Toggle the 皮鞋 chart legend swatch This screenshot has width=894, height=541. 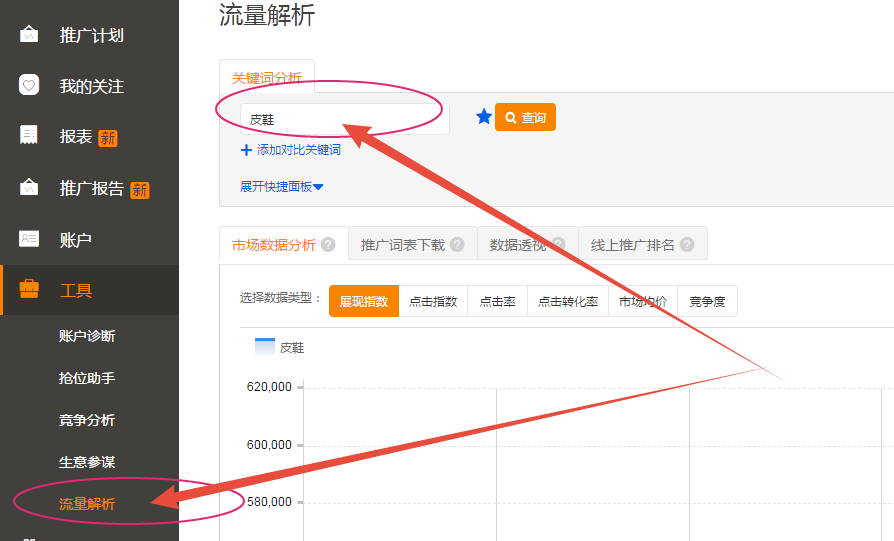(265, 347)
